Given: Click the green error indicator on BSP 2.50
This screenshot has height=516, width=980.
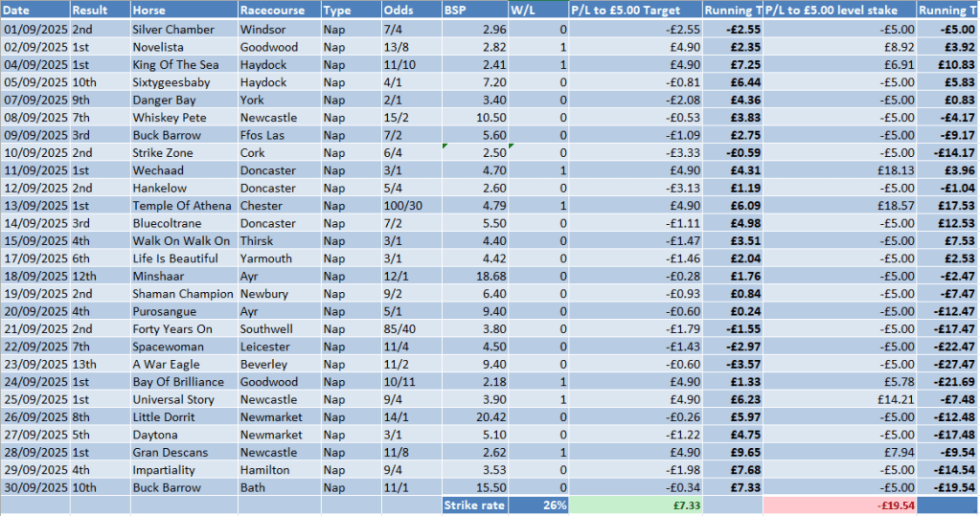Looking at the screenshot, I should (444, 146).
